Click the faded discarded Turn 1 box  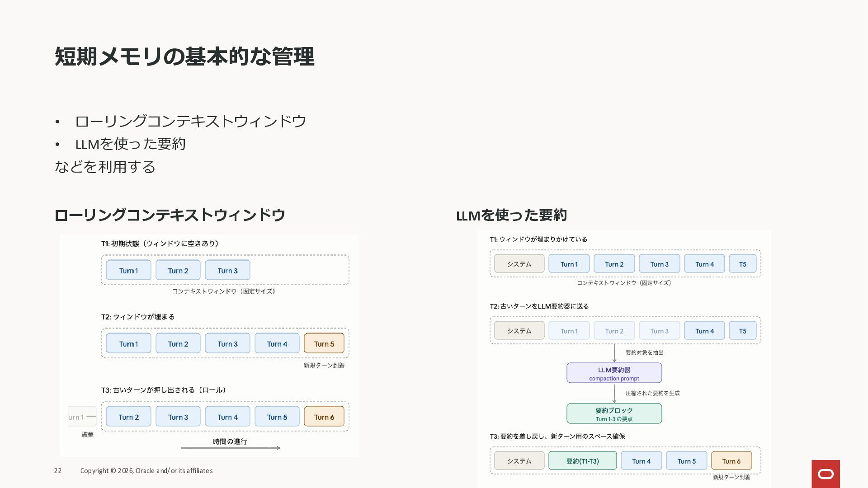(x=82, y=417)
